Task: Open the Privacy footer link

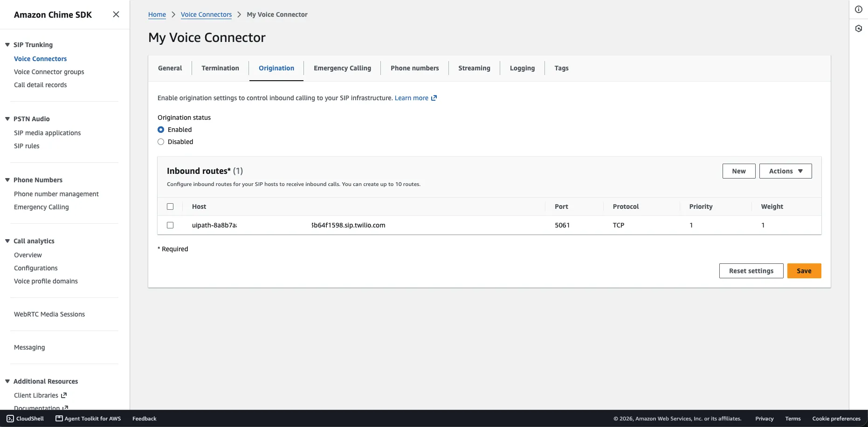Action: tap(765, 419)
